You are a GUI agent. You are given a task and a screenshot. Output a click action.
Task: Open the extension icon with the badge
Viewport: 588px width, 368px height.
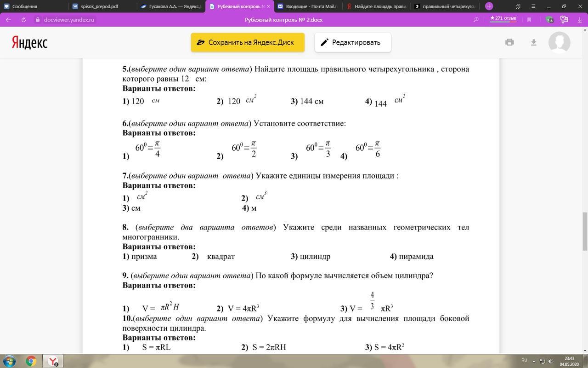click(x=549, y=20)
